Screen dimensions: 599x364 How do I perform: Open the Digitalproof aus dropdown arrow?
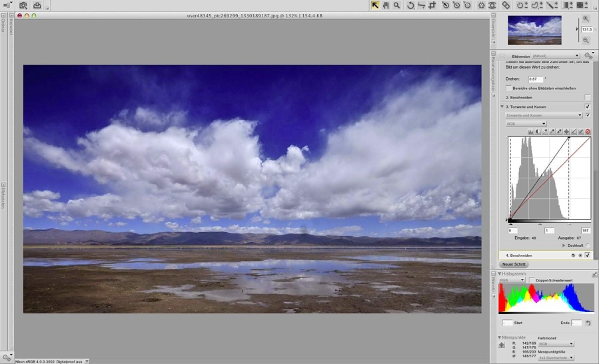click(87, 361)
